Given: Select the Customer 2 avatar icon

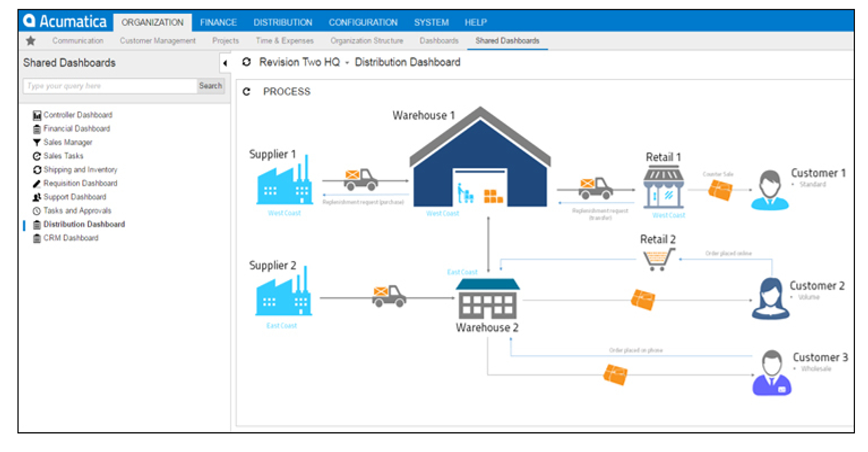Looking at the screenshot, I should [770, 299].
